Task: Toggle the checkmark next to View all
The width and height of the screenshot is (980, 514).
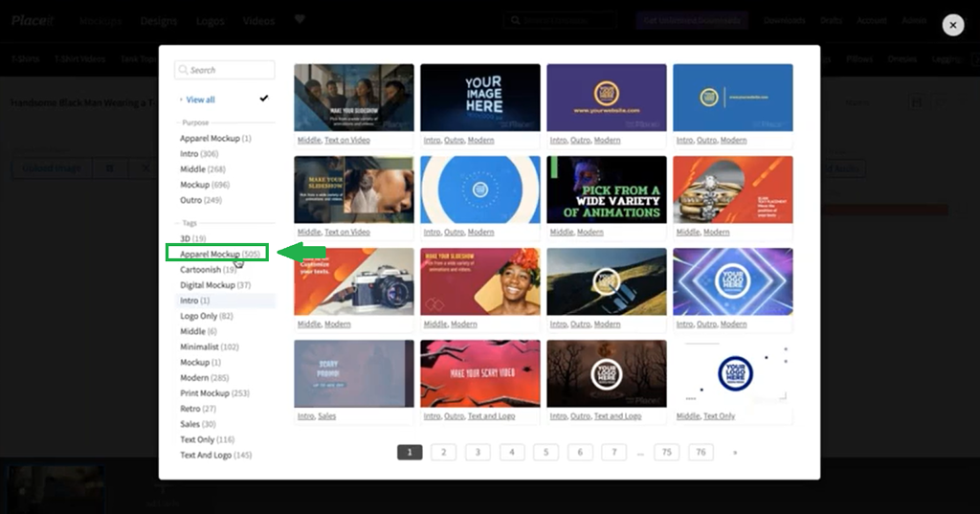Action: [x=264, y=99]
